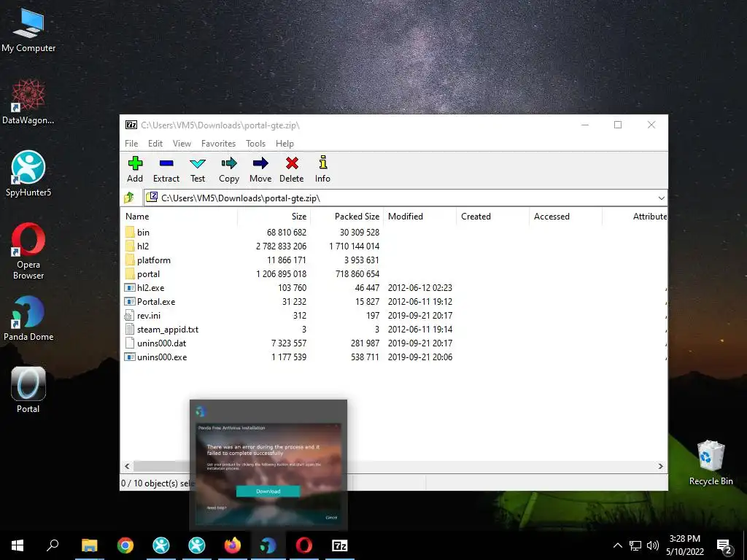This screenshot has height=560, width=747.
Task: Click the horizontal scrollbar left arrow
Action: [x=127, y=466]
